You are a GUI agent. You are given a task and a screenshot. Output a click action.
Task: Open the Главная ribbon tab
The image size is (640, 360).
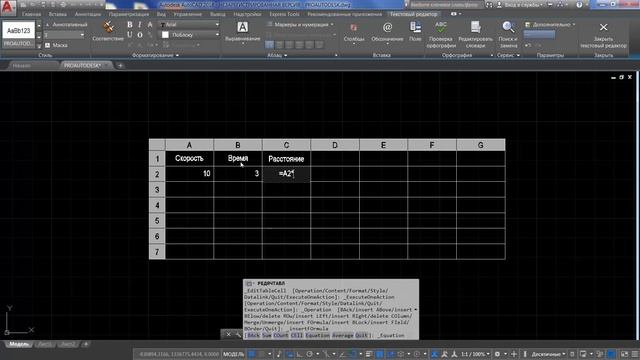point(31,14)
